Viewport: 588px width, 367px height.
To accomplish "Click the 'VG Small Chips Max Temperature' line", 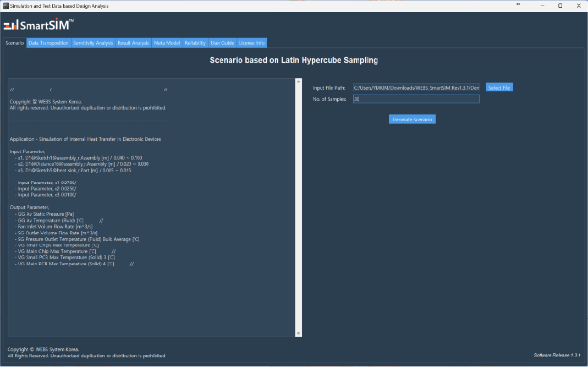I will (57, 245).
